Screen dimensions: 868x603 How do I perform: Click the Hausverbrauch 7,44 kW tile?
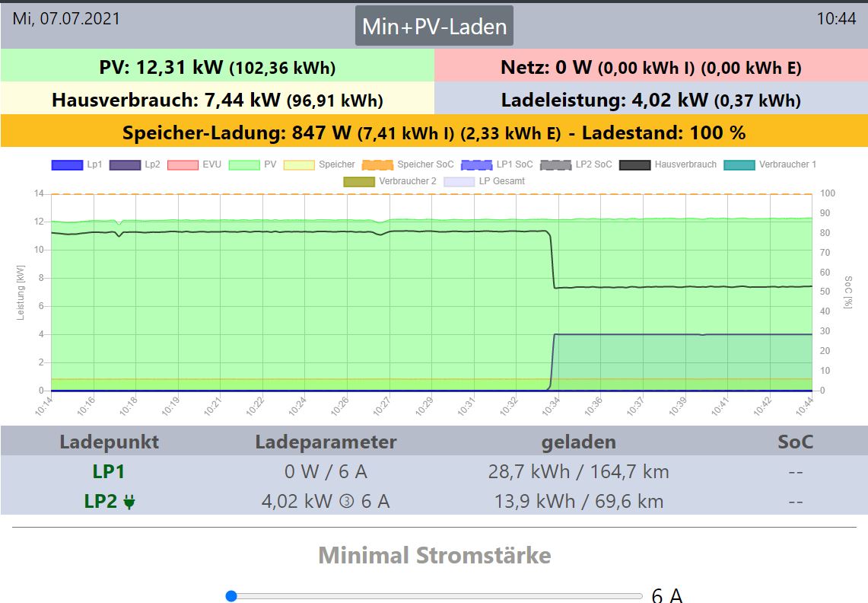[218, 100]
